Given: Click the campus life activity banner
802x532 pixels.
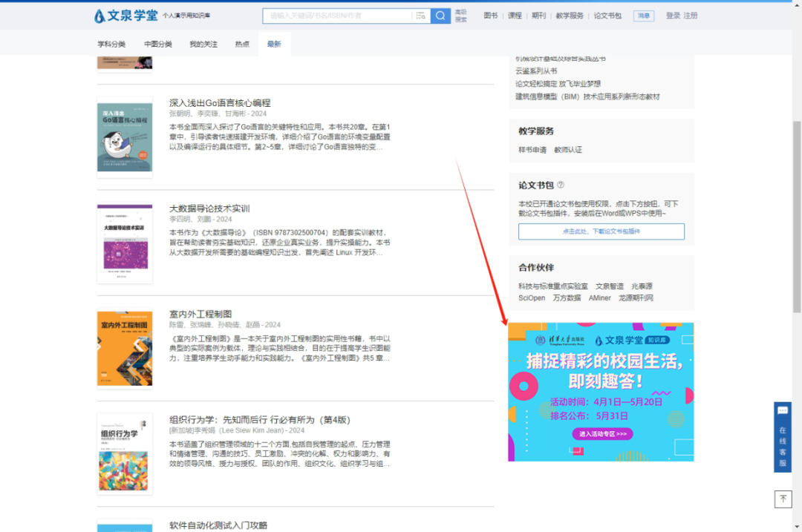Looking at the screenshot, I should pyautogui.click(x=601, y=392).
